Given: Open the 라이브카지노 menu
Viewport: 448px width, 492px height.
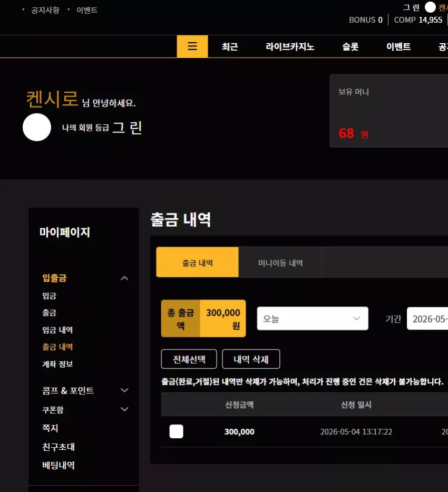Looking at the screenshot, I should (x=290, y=47).
